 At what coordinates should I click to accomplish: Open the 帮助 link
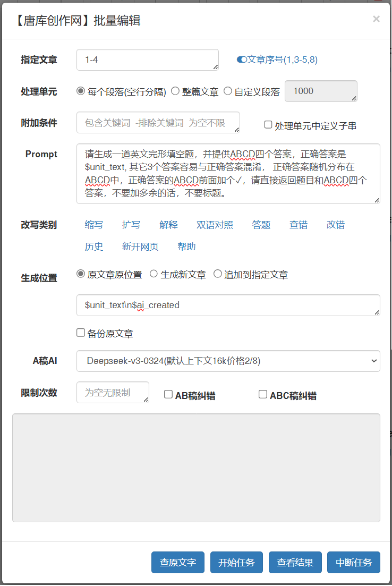(186, 247)
